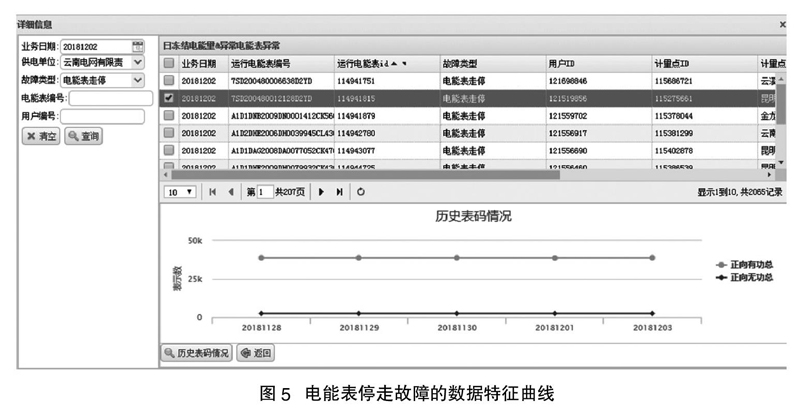800x416 pixels.
Task: Go to the previous page of results
Action: (x=231, y=192)
